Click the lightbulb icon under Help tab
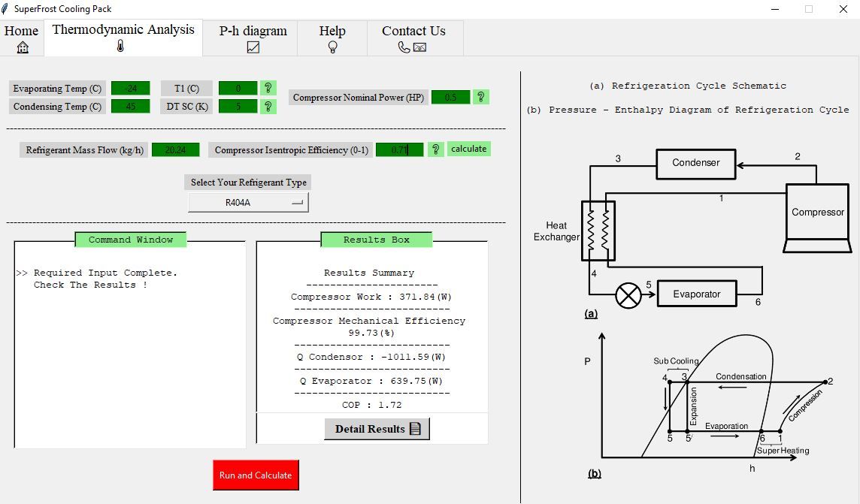The height and width of the screenshot is (504, 860). 332,47
